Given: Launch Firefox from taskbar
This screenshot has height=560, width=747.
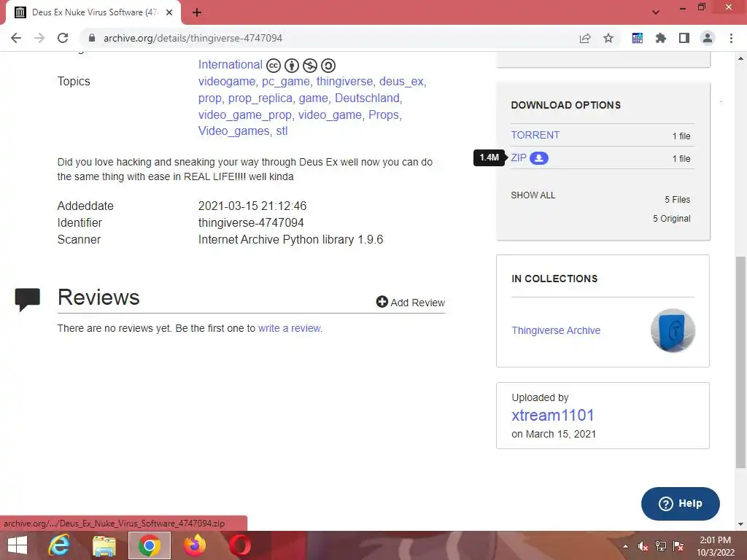Looking at the screenshot, I should pos(194,545).
